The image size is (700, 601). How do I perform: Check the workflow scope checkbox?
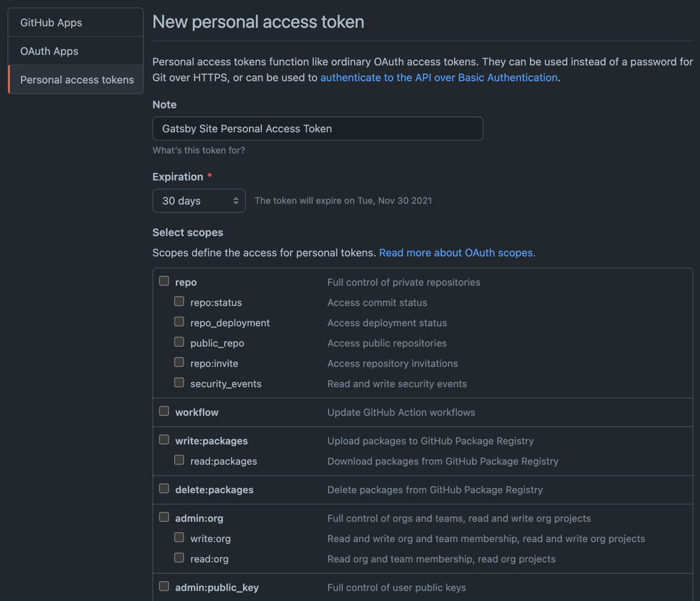[164, 411]
